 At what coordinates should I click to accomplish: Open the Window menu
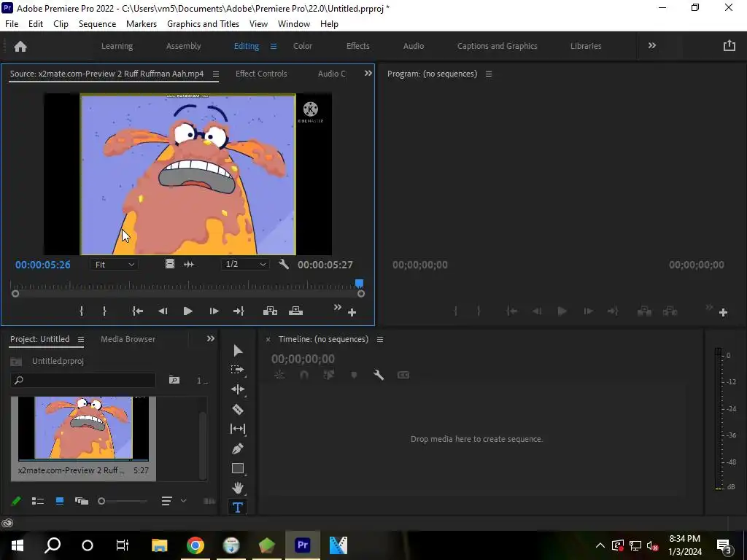click(x=294, y=24)
